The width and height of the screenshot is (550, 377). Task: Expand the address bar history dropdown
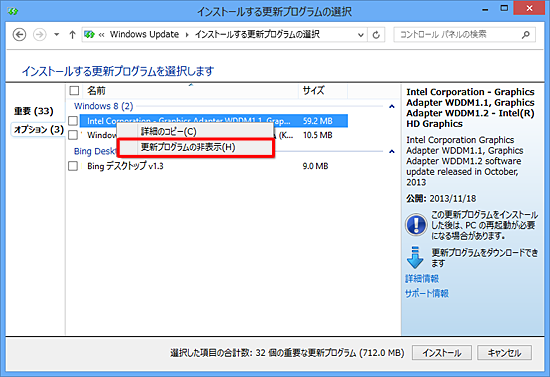coord(360,35)
